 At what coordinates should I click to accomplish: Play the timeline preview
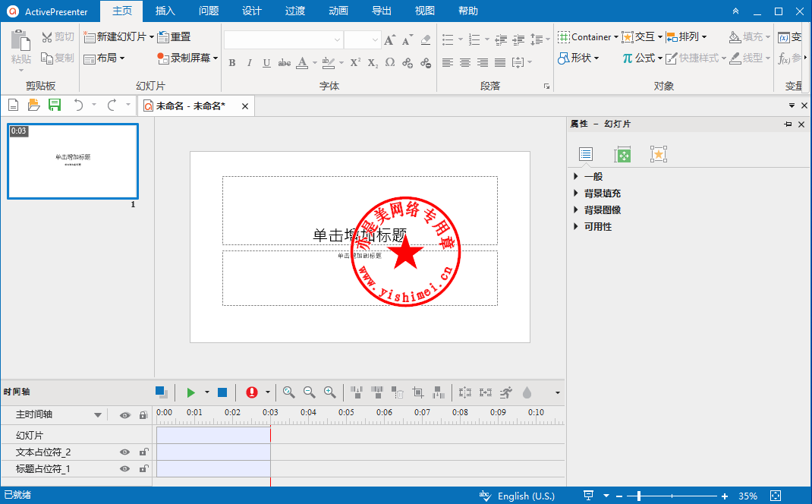pos(190,392)
